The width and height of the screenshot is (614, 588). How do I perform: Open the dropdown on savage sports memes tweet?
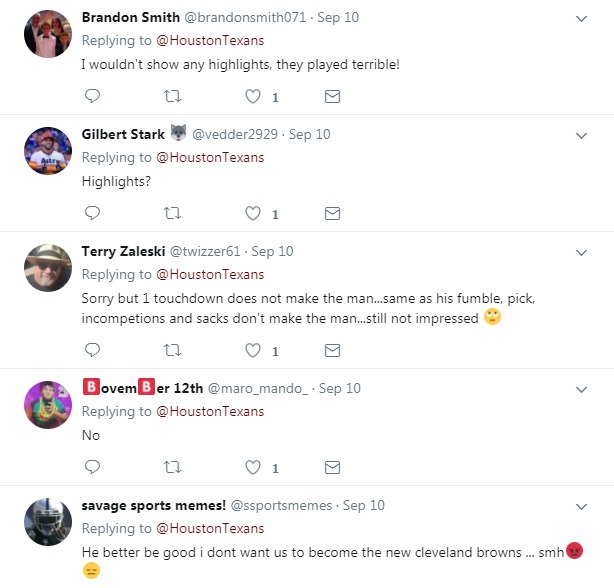tap(582, 506)
